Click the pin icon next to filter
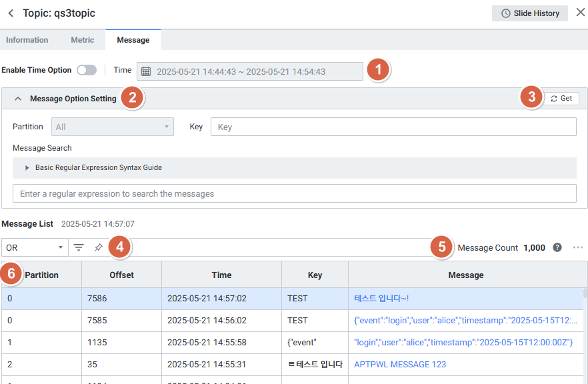The width and height of the screenshot is (588, 384). click(x=98, y=247)
